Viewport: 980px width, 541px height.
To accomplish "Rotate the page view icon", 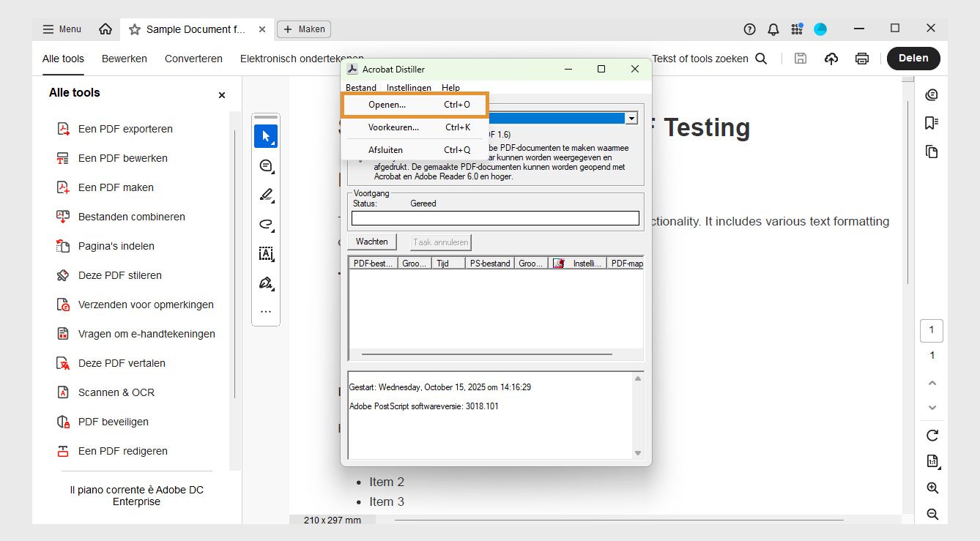I will [932, 436].
